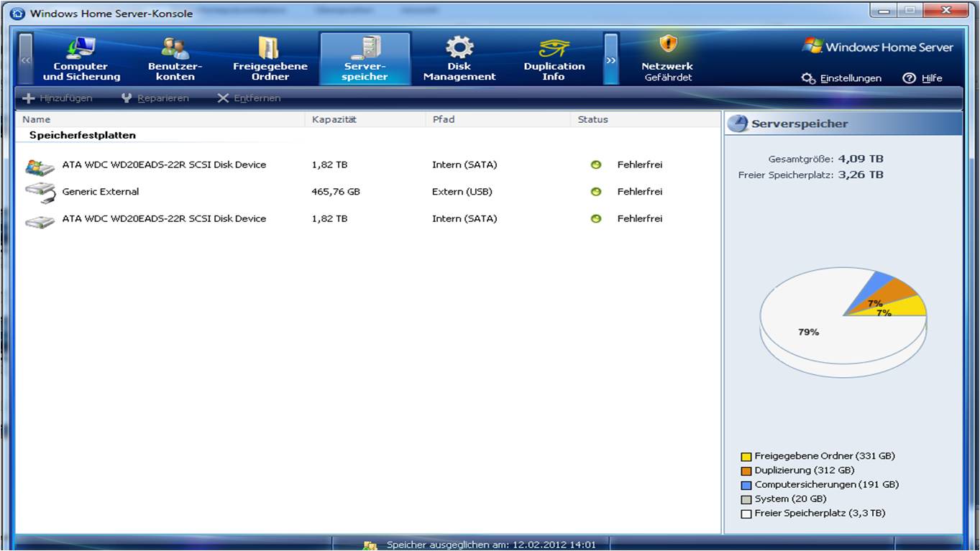Open the Benutzerkonten tab
This screenshot has height=551, width=980.
[175, 59]
